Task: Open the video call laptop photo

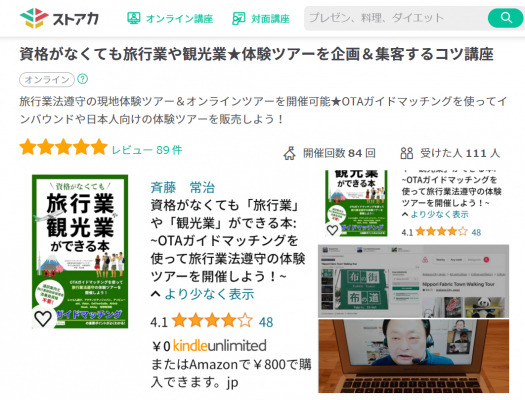Action: pyautogui.click(x=414, y=356)
